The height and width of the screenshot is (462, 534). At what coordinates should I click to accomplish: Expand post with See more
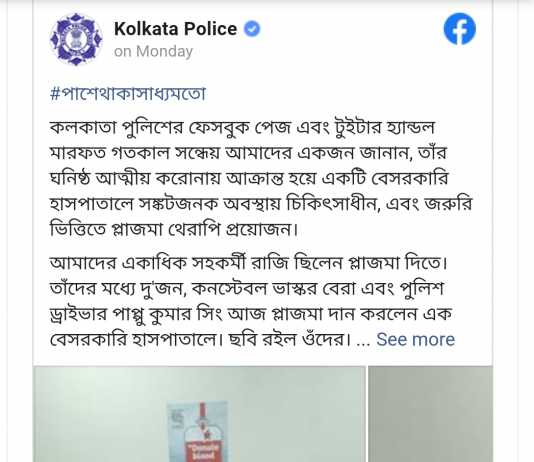pyautogui.click(x=415, y=339)
